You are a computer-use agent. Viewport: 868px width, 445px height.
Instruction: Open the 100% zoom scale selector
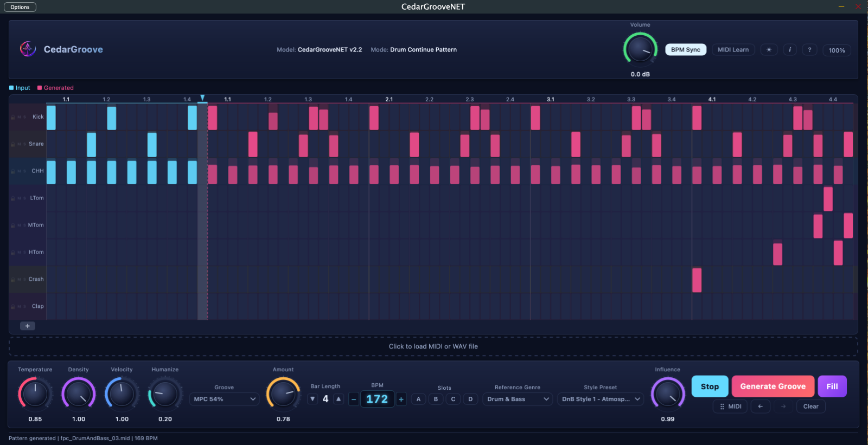tap(837, 50)
